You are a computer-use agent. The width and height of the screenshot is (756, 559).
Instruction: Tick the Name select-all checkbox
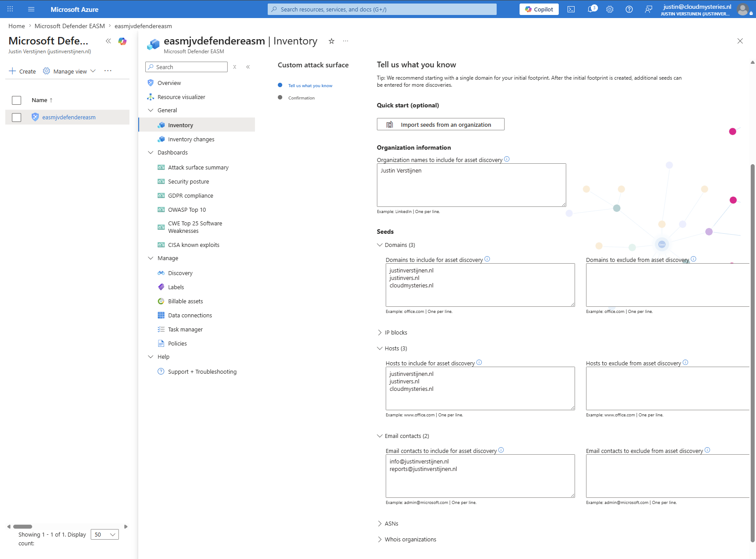16,100
